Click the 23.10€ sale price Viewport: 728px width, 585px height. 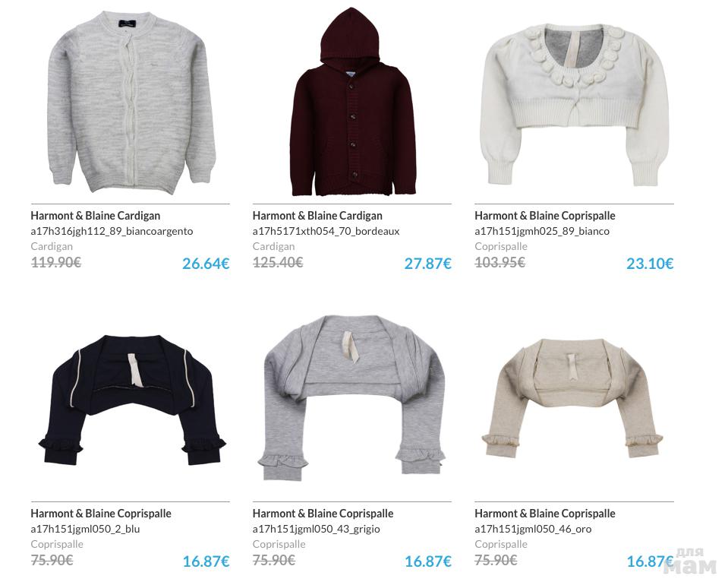click(650, 264)
